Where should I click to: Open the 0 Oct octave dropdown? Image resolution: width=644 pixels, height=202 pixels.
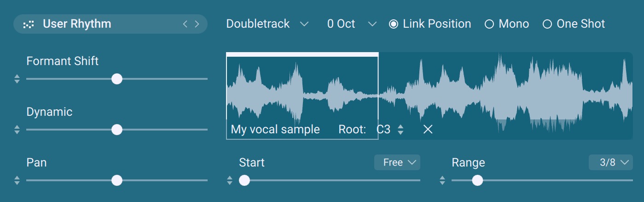tap(351, 24)
